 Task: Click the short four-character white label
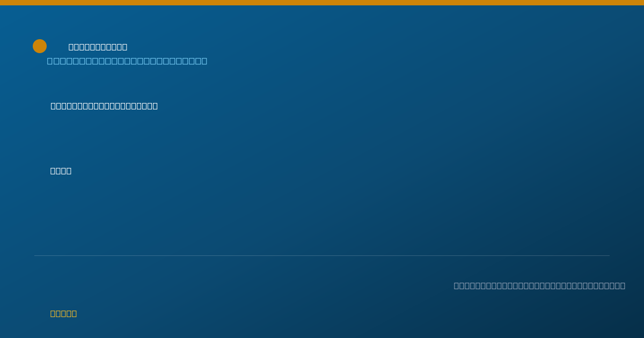[61, 171]
